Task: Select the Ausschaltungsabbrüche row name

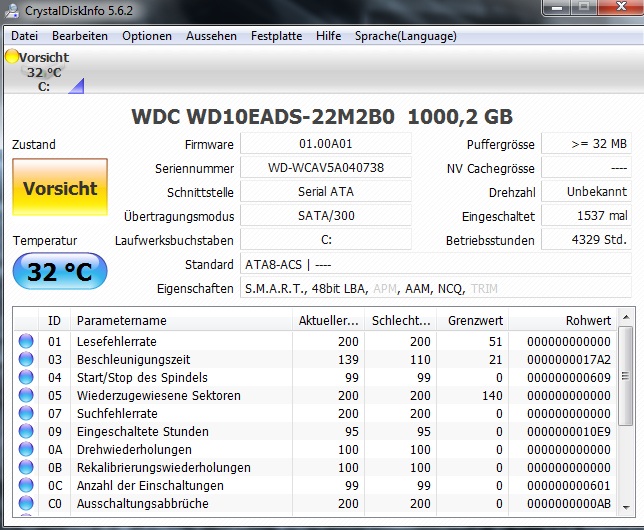Action: click(143, 503)
